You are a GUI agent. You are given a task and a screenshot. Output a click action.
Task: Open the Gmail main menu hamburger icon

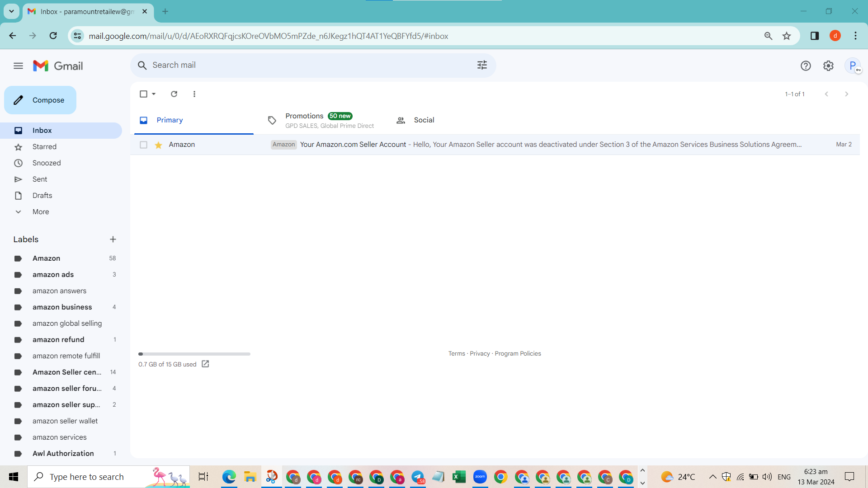[x=18, y=66]
